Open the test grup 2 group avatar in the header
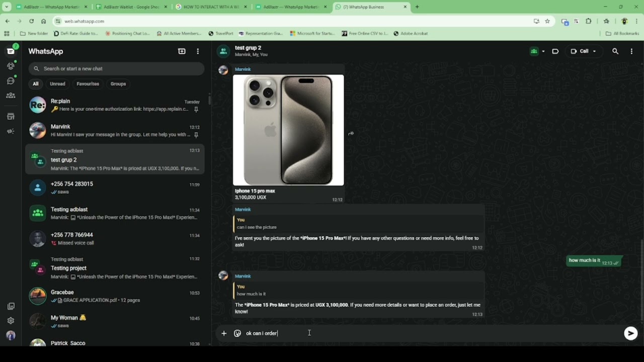The height and width of the screenshot is (362, 644). 223,51
